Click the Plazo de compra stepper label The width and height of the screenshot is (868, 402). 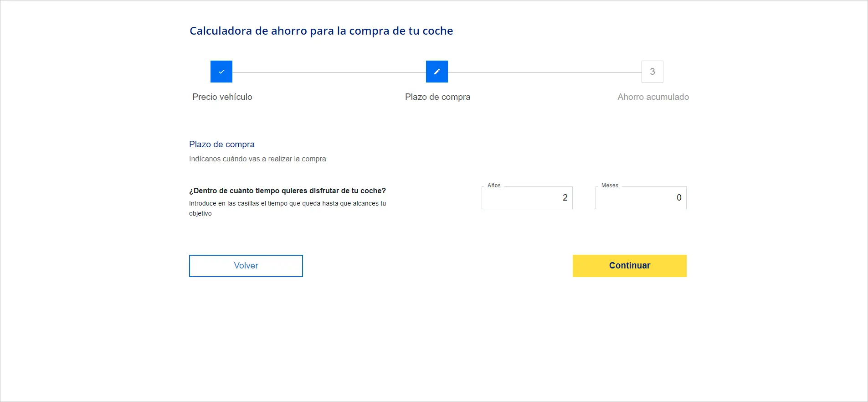(x=437, y=97)
